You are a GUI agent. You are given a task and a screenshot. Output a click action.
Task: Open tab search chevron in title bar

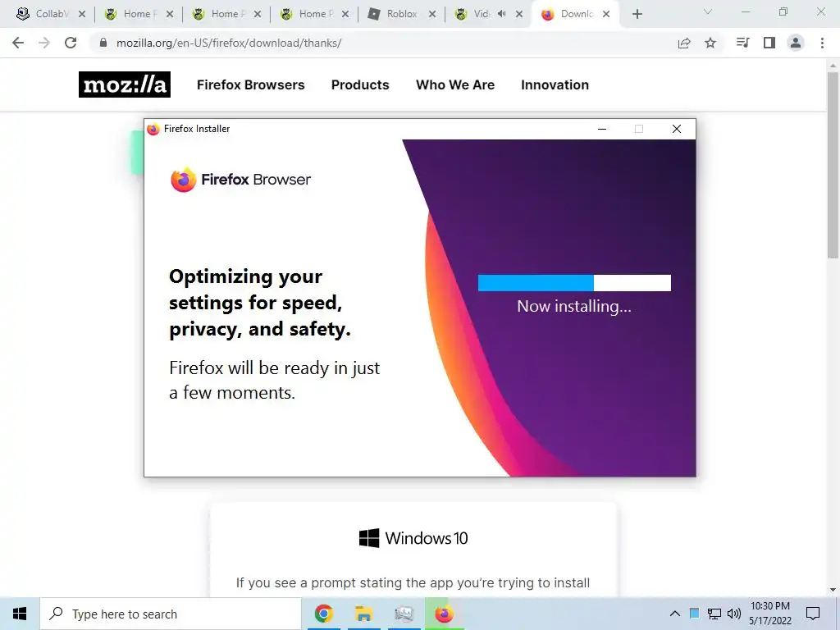(x=708, y=11)
